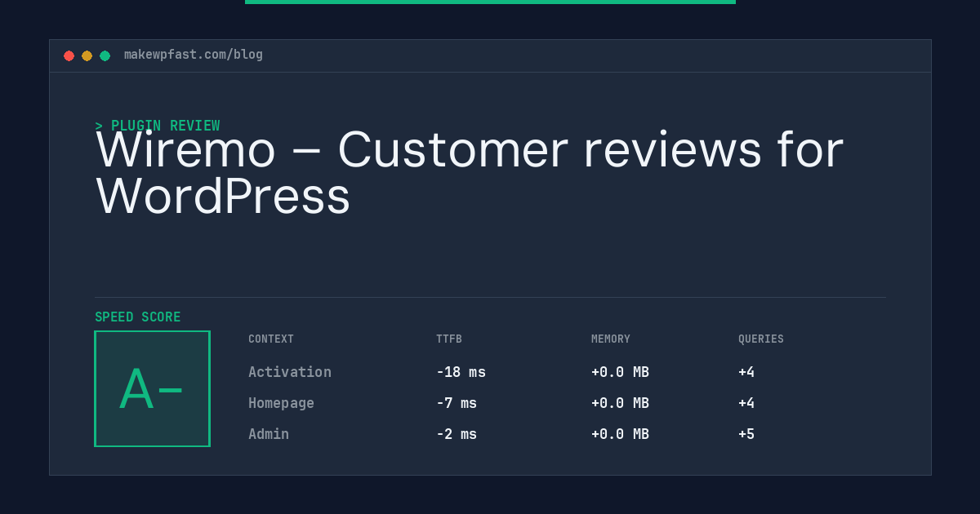
Task: Click Activation queries value +4
Action: point(746,372)
